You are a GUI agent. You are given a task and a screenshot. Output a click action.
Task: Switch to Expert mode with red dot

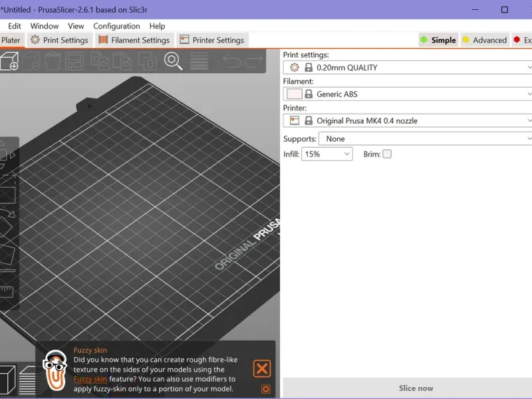pos(522,40)
